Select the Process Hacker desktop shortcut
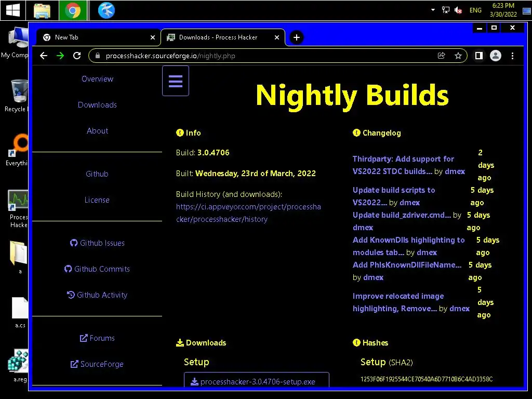 18,209
